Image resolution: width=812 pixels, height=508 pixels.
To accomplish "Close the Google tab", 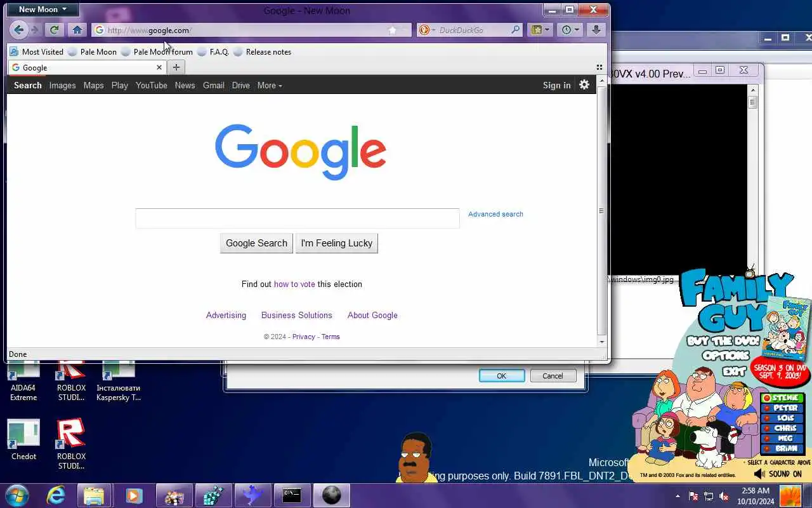I will 159,67.
